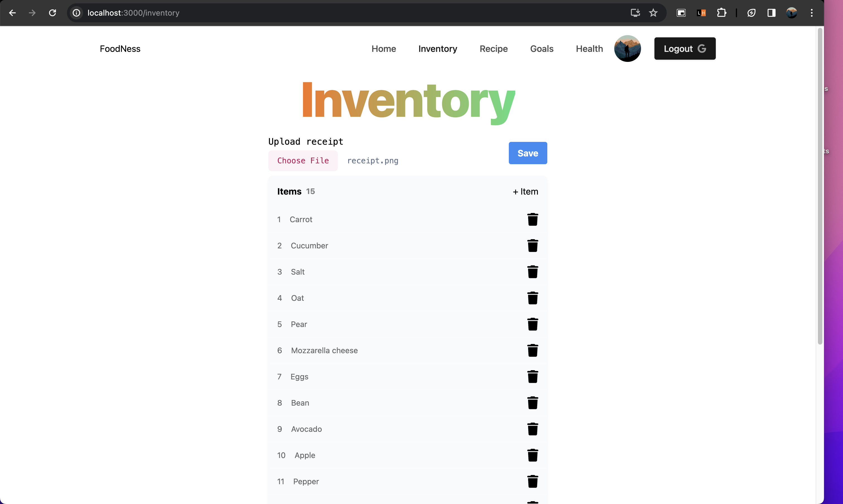Delete the Carrot item with trash icon
Viewport: 843px width, 504px height.
532,219
